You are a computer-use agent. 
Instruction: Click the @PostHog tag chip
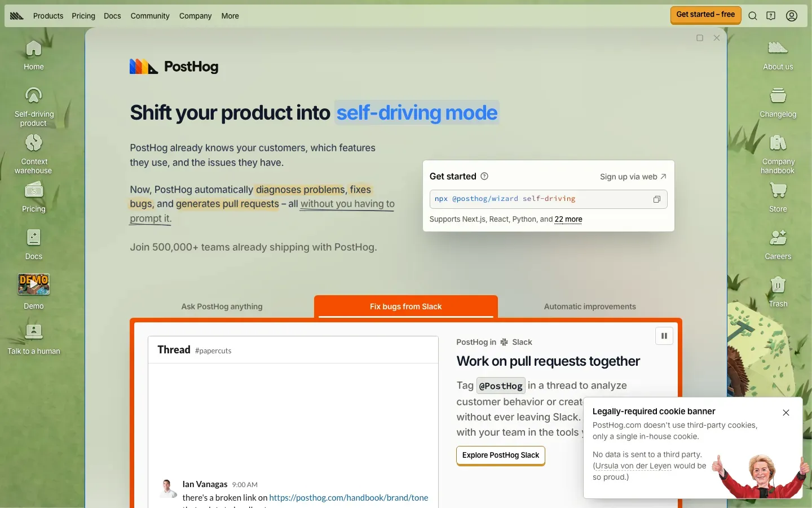pyautogui.click(x=501, y=386)
